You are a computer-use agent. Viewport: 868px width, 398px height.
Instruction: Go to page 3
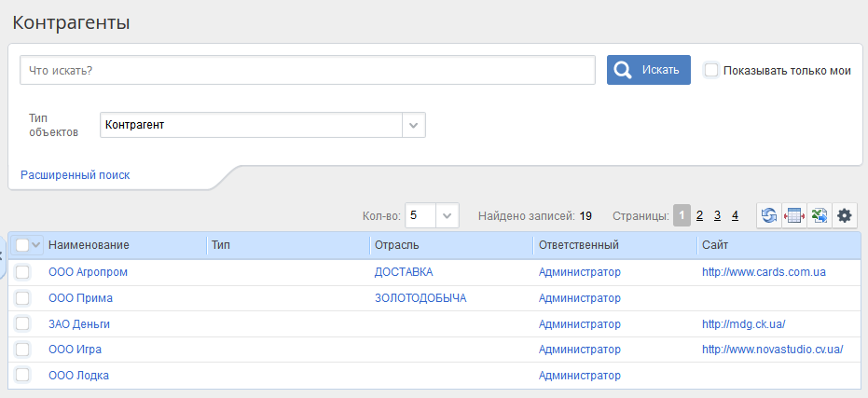tap(718, 215)
